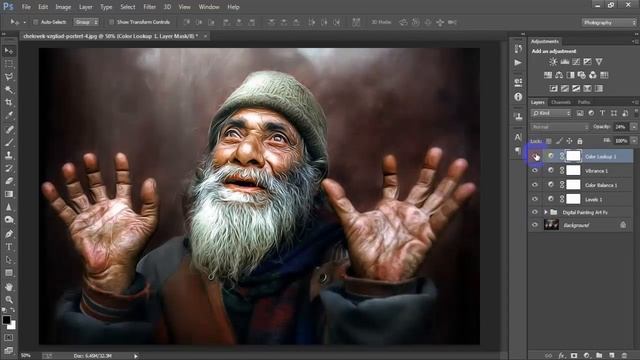Click the background white color swatch
The width and height of the screenshot is (640, 360).
(x=12, y=325)
